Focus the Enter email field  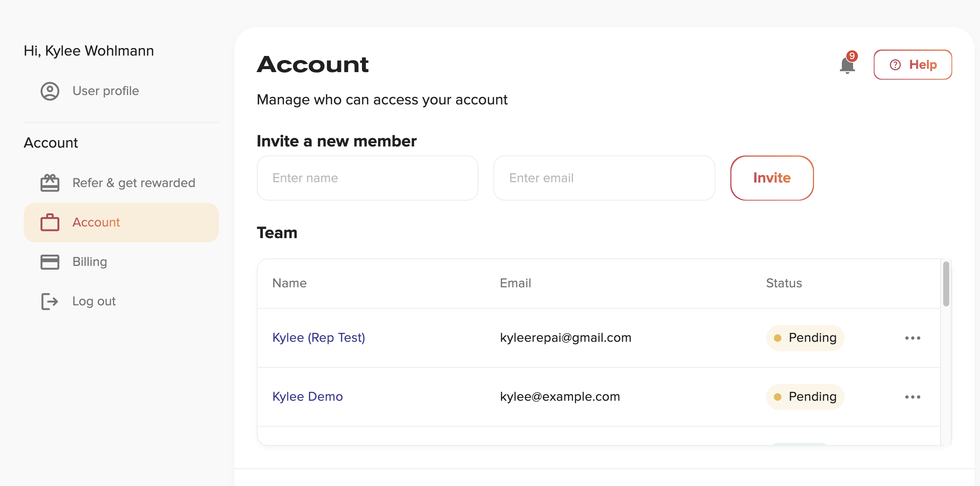click(604, 178)
